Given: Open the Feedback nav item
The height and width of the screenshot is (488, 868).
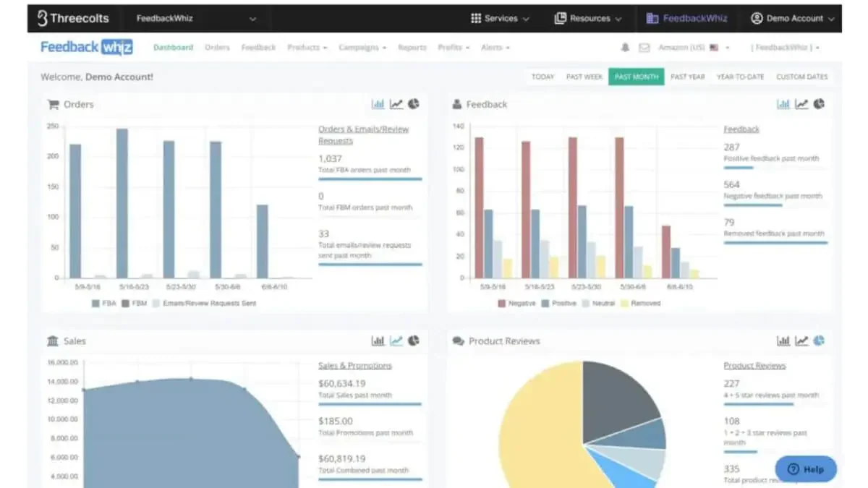Looking at the screenshot, I should tap(258, 48).
